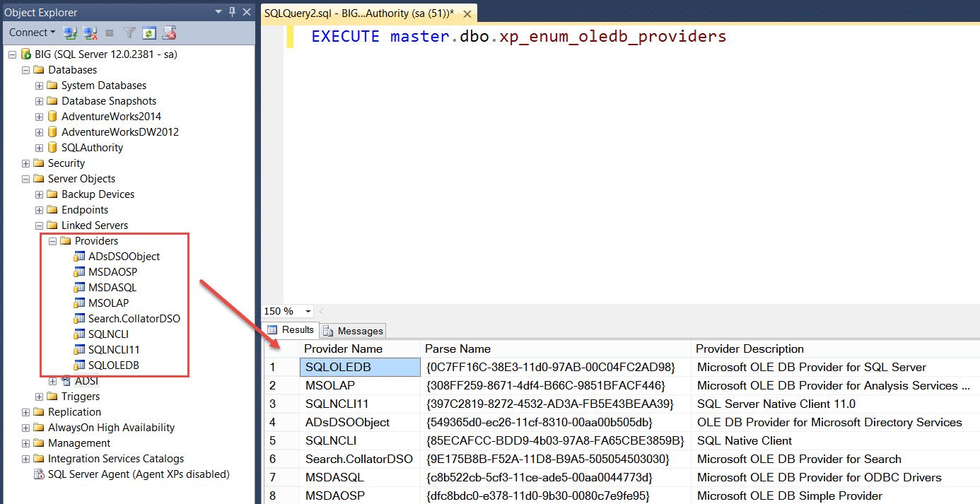Click the Refresh icon in Object Explorer

[x=149, y=33]
